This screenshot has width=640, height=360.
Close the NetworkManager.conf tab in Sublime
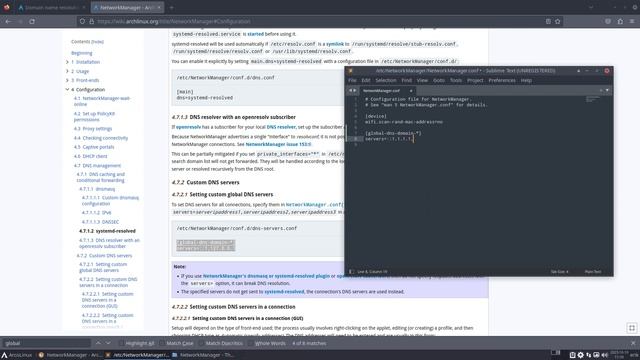click(411, 91)
